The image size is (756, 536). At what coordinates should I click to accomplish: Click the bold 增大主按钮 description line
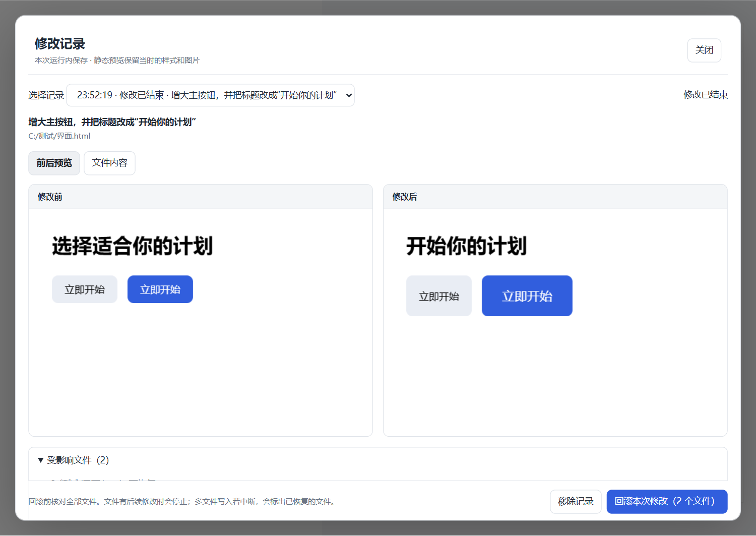pyautogui.click(x=112, y=122)
